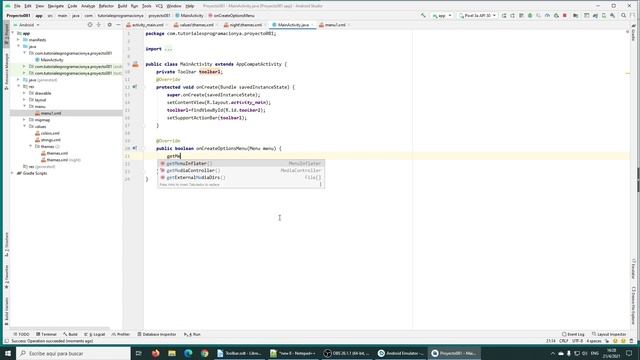Click related XML file gutter icon at class line
Image resolution: width=640 pixels, height=360 pixels.
(x=136, y=64)
